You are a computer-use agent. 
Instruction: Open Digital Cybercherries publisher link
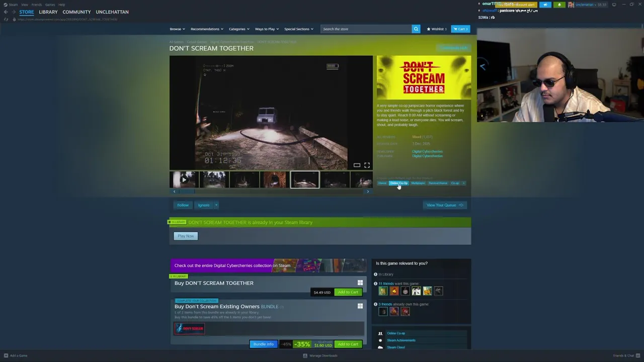(x=427, y=156)
